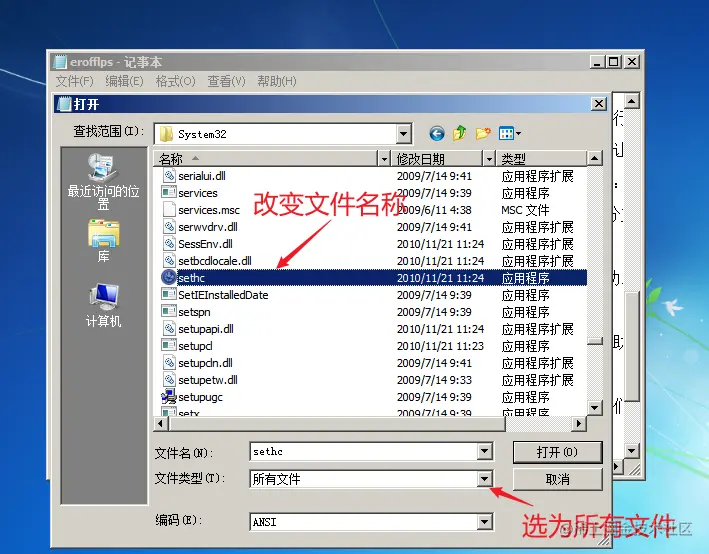This screenshot has height=554, width=709.
Task: Open the Computer (计算机) shortcut
Action: pos(104,305)
